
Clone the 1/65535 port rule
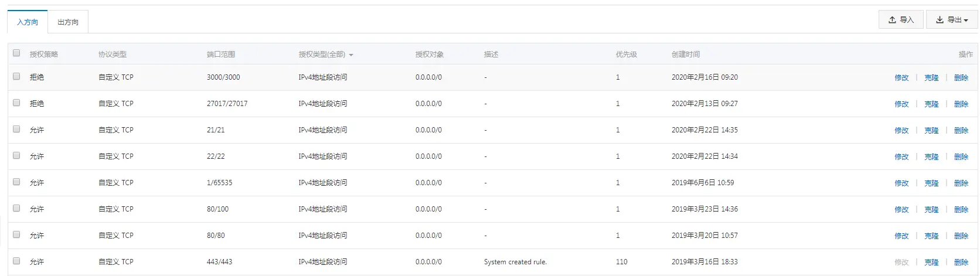[x=931, y=183]
